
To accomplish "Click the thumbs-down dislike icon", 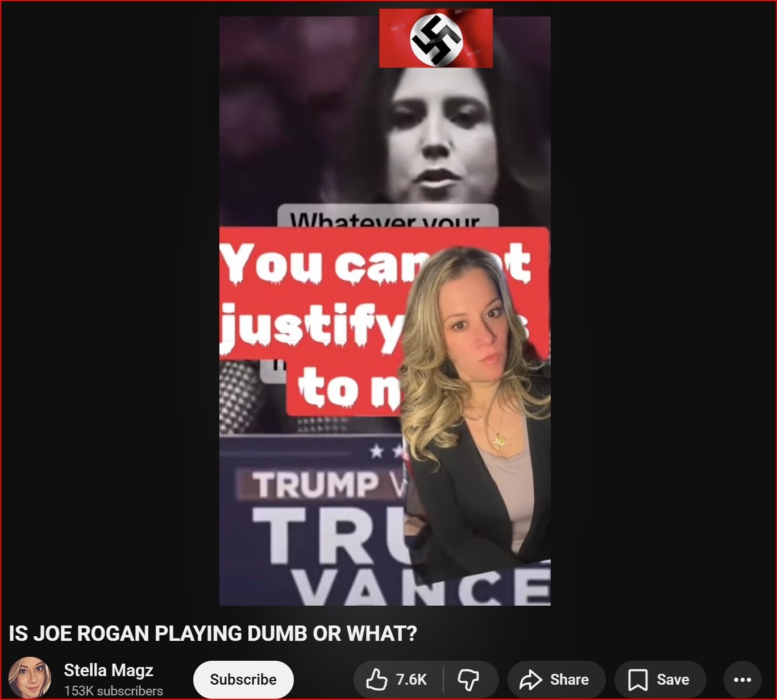I will [x=468, y=680].
